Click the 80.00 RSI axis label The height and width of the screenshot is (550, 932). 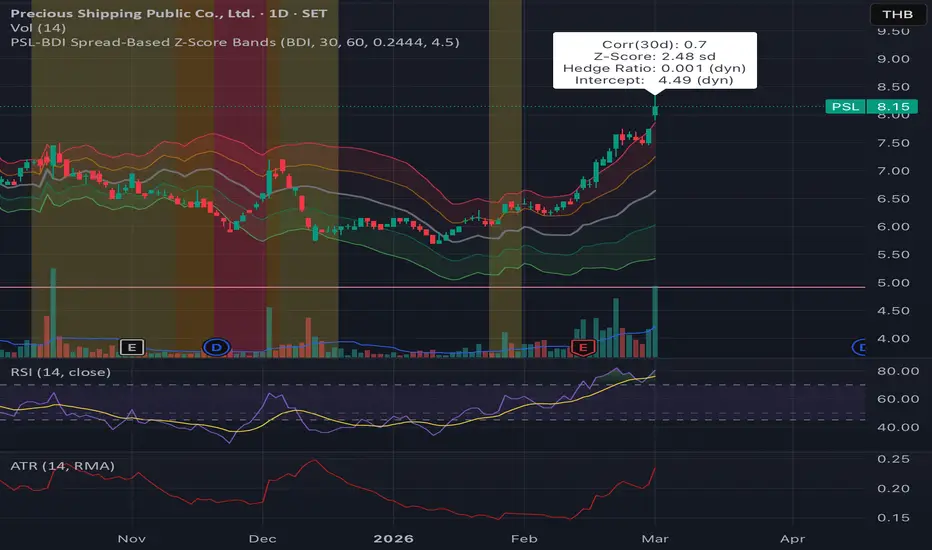(x=898, y=371)
